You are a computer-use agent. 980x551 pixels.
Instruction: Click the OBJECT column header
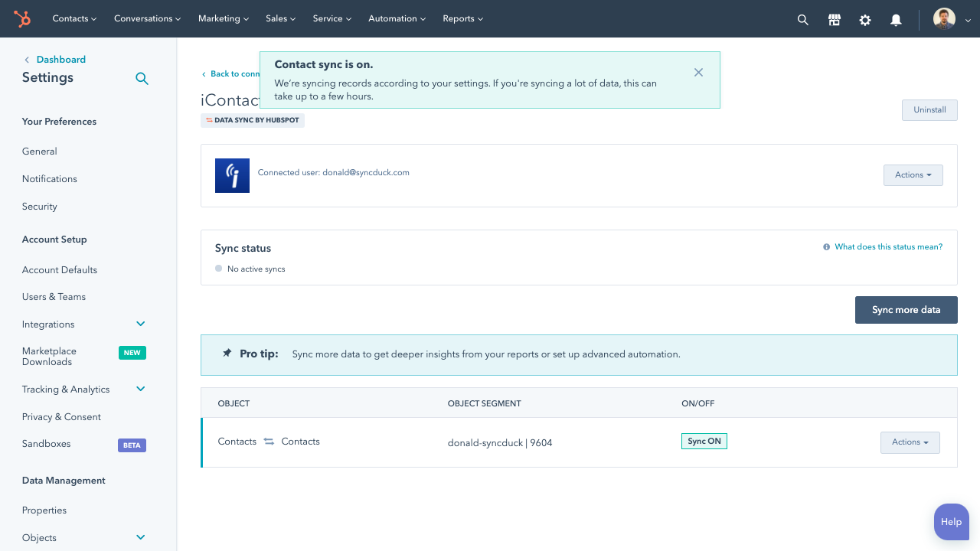click(x=234, y=403)
